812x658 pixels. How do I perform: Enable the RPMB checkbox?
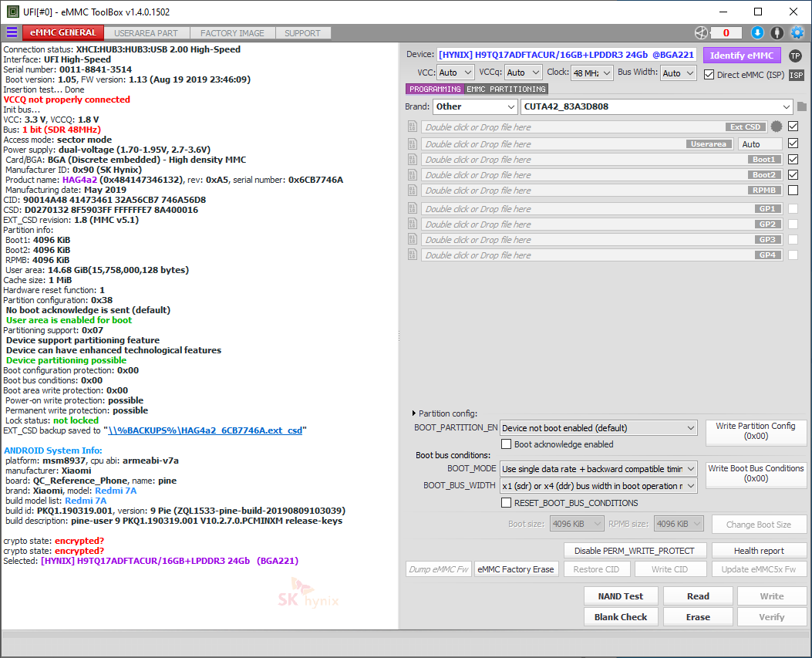(x=793, y=190)
